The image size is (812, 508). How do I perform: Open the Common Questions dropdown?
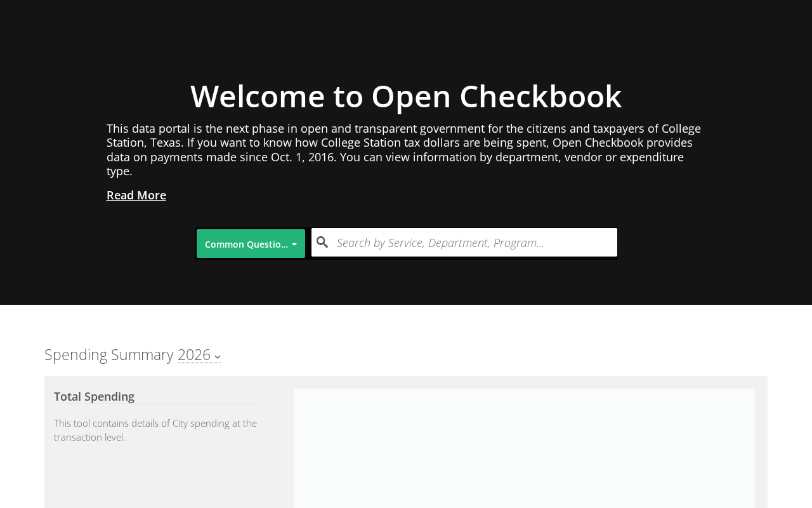pyautogui.click(x=251, y=244)
